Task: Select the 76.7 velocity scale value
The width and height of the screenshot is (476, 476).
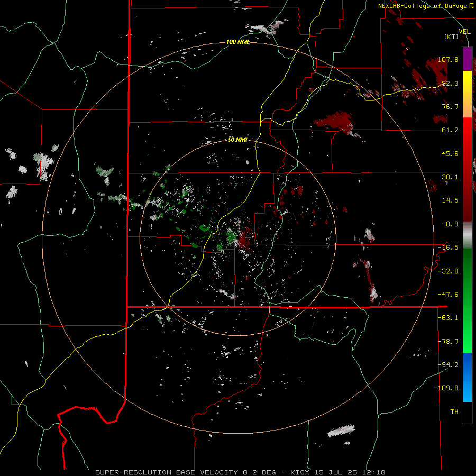Action: [450, 106]
